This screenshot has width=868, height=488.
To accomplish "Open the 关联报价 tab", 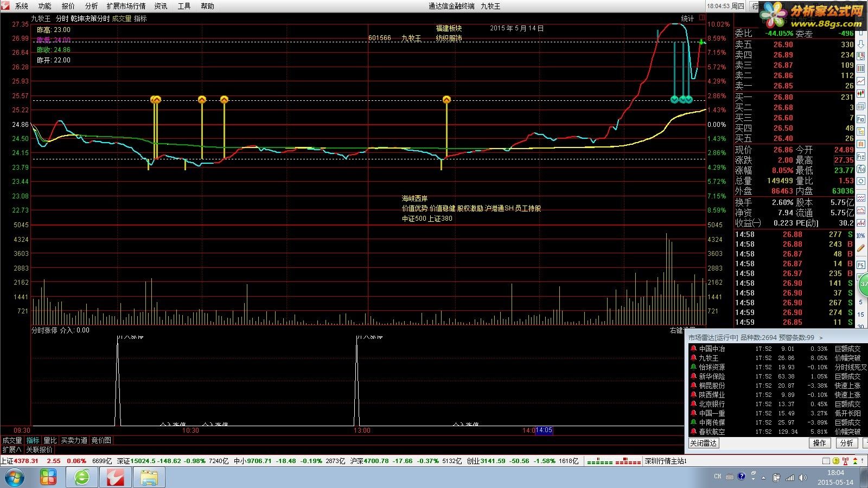I will (x=39, y=450).
